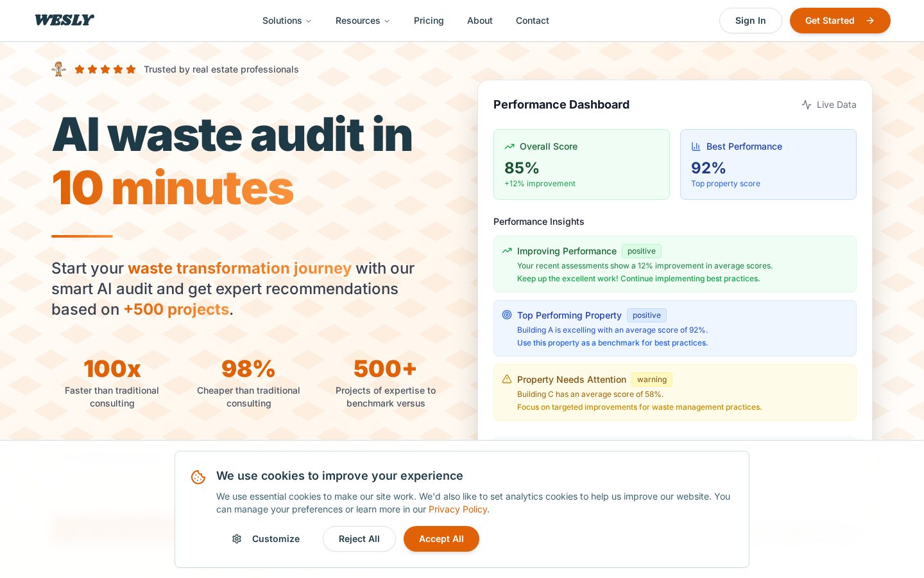The height and width of the screenshot is (578, 924).
Task: Open the Privacy Policy link
Action: point(458,509)
